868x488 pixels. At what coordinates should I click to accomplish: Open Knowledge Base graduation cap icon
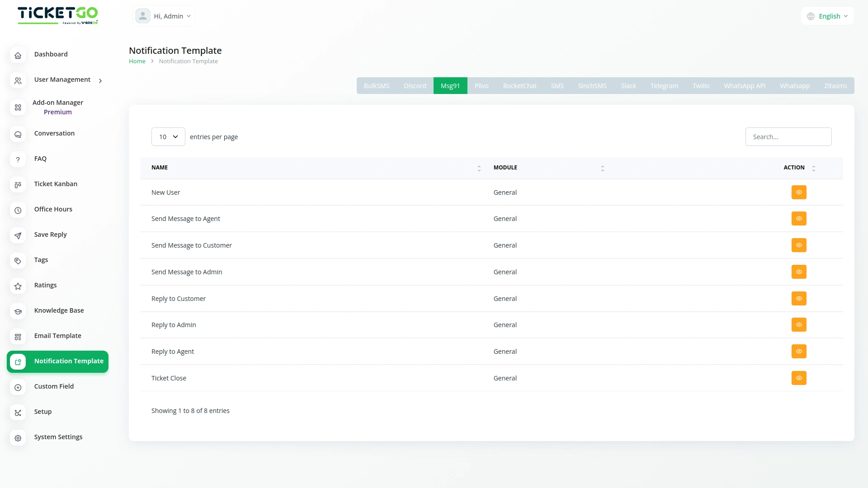pos(18,311)
